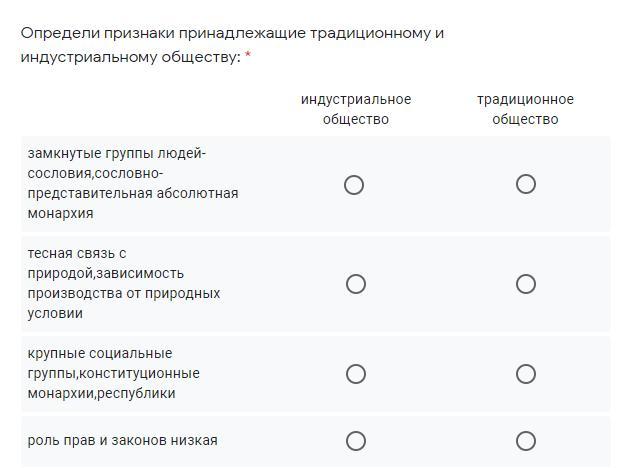Click the red required asterisk
The width and height of the screenshot is (624, 468).
click(x=248, y=57)
